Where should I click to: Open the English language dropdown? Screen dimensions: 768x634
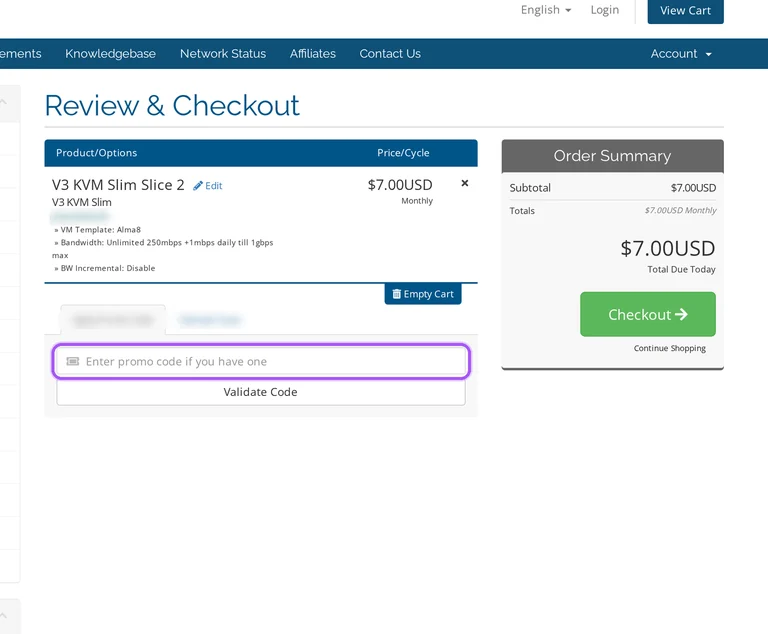click(x=546, y=10)
